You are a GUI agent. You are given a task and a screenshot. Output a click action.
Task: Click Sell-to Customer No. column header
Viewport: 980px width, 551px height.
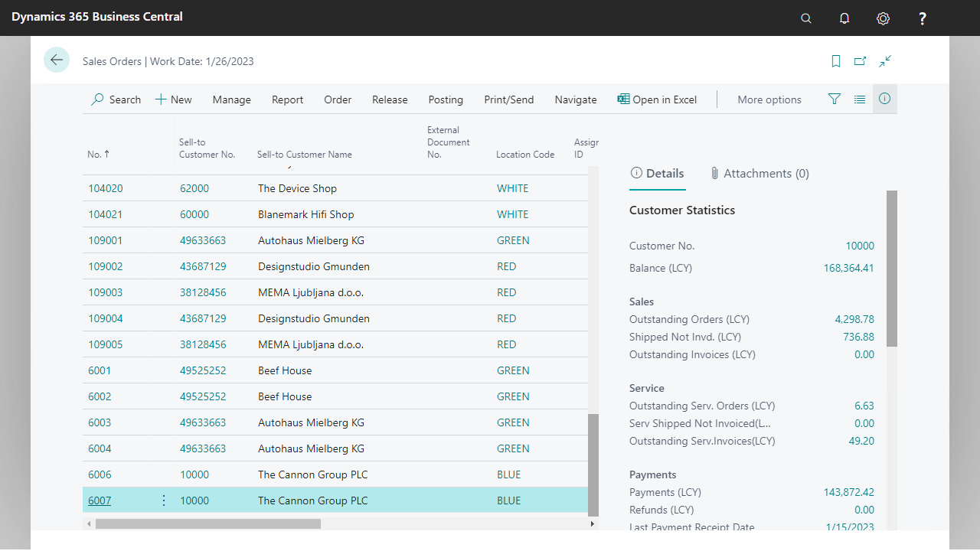[207, 148]
